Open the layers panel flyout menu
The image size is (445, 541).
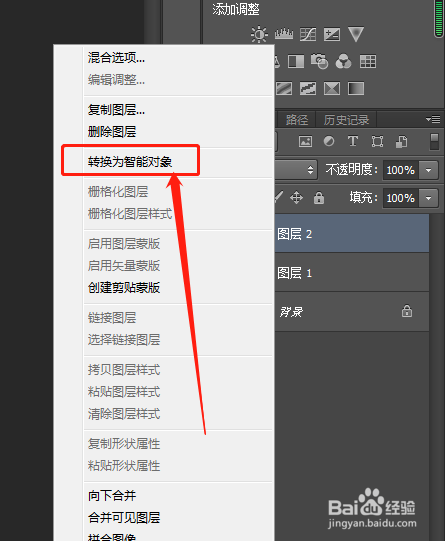click(433, 119)
